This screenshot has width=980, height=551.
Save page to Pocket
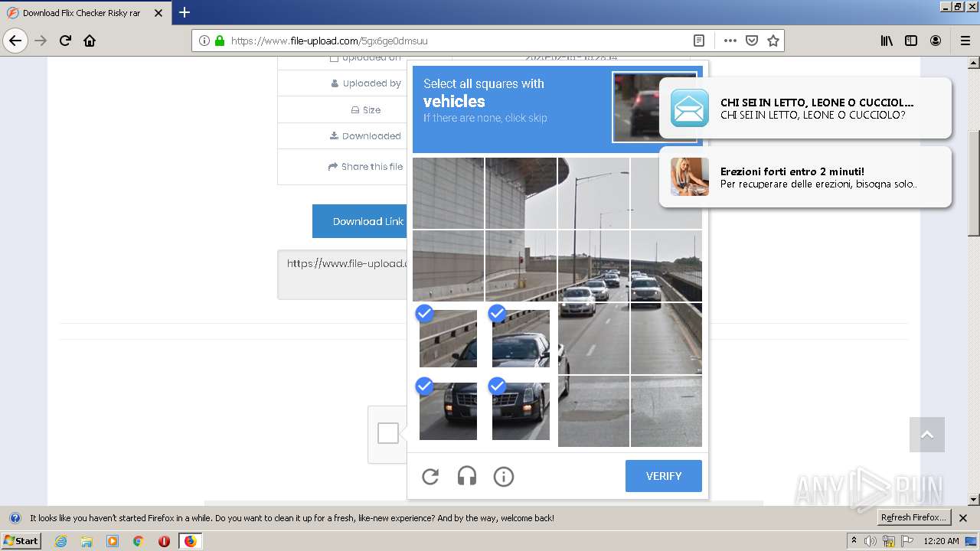tap(752, 41)
